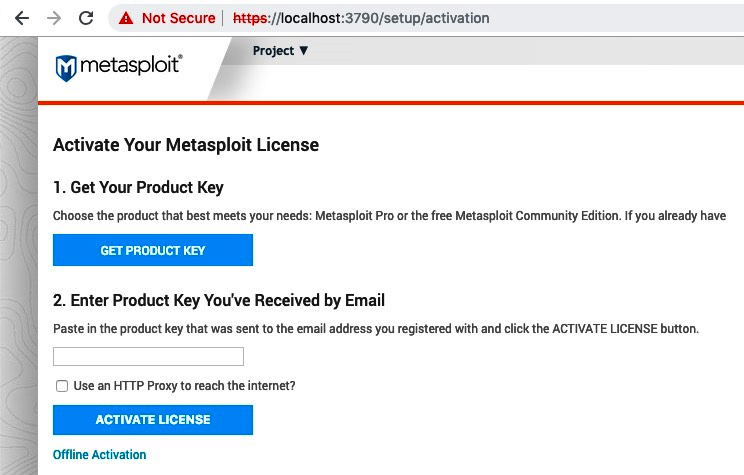This screenshot has height=475, width=744.
Task: Reload the activation page
Action: point(86,18)
